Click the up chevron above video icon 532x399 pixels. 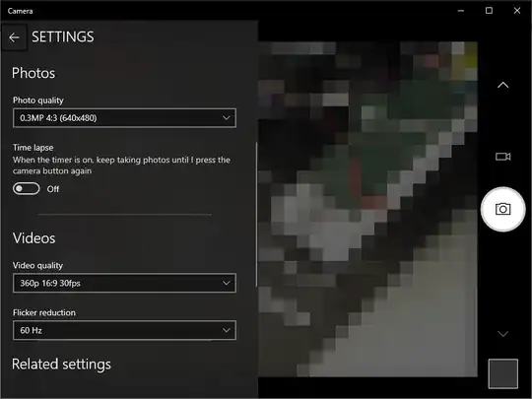click(502, 85)
